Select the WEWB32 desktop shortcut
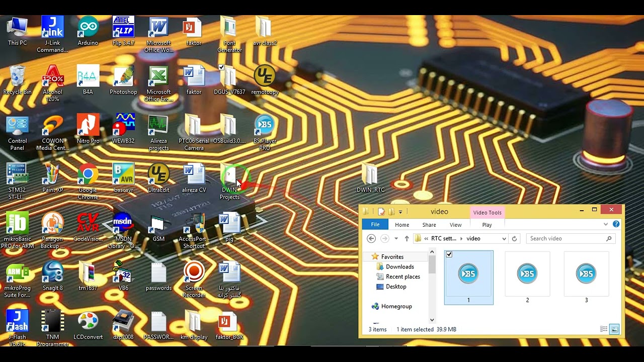The image size is (644, 362). (x=123, y=129)
